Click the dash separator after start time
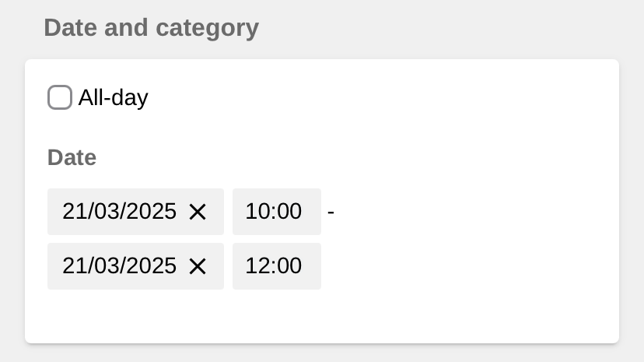644x362 pixels. [331, 212]
